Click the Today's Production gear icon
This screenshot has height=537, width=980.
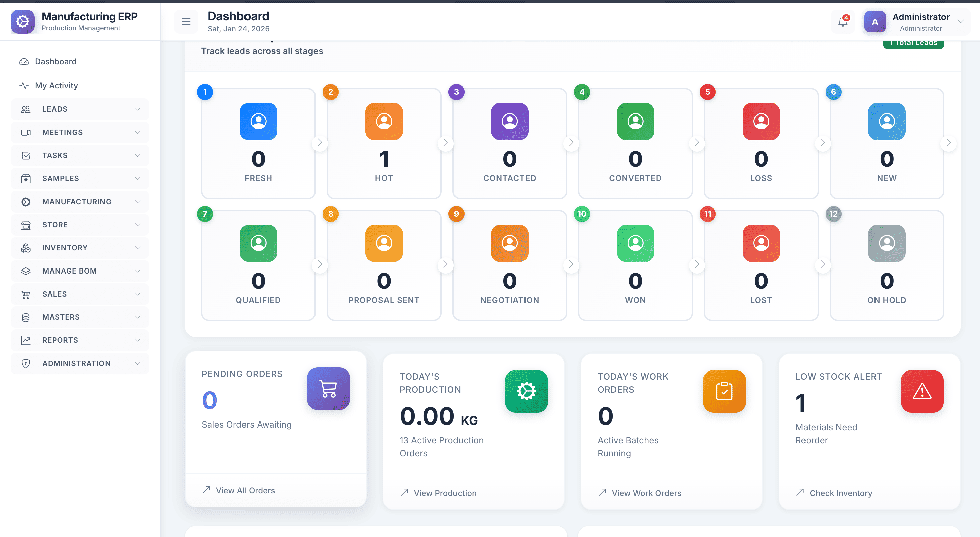tap(526, 391)
